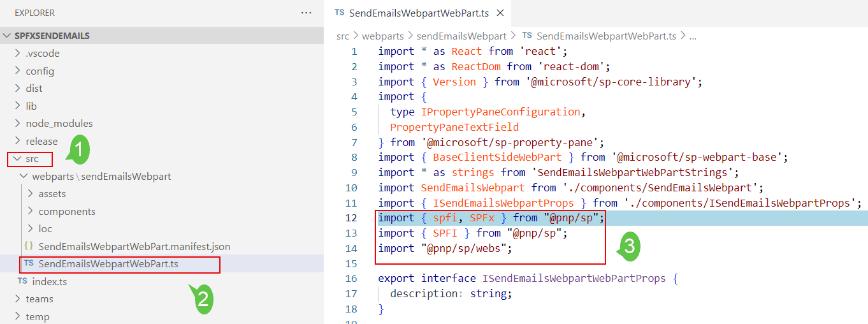The image size is (868, 324).
Task: Expand the components folder
Action: click(31, 211)
